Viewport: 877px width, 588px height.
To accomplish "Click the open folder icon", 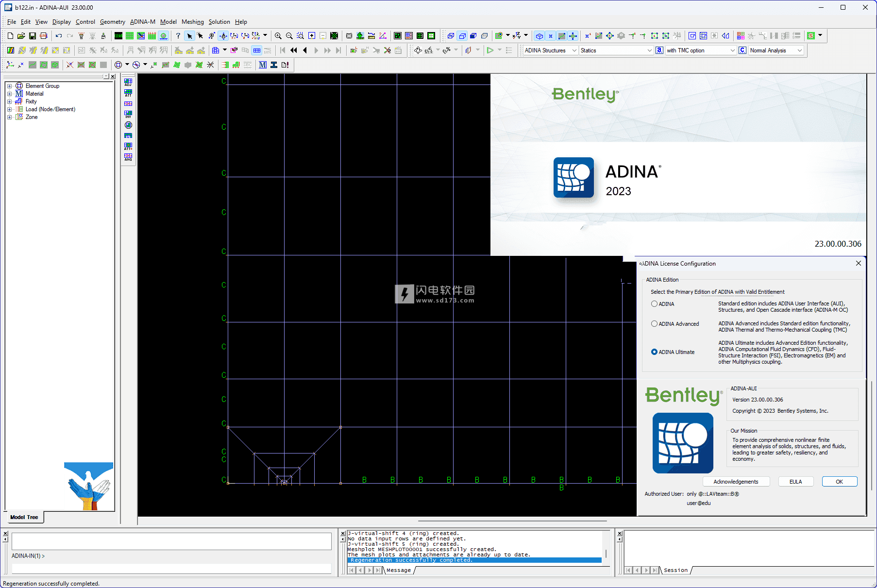I will tap(21, 36).
